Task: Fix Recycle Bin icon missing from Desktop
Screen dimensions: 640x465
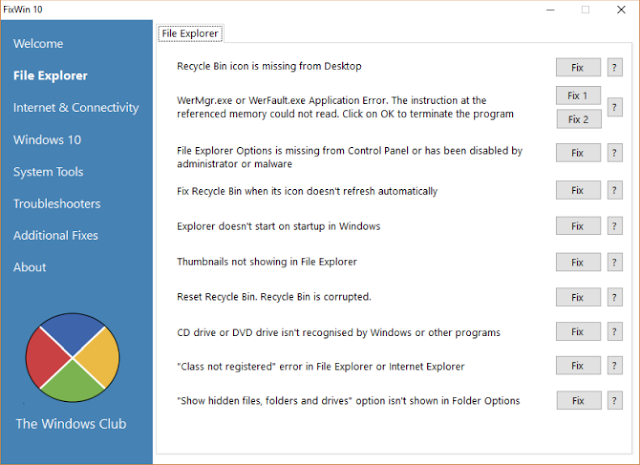Action: point(578,67)
